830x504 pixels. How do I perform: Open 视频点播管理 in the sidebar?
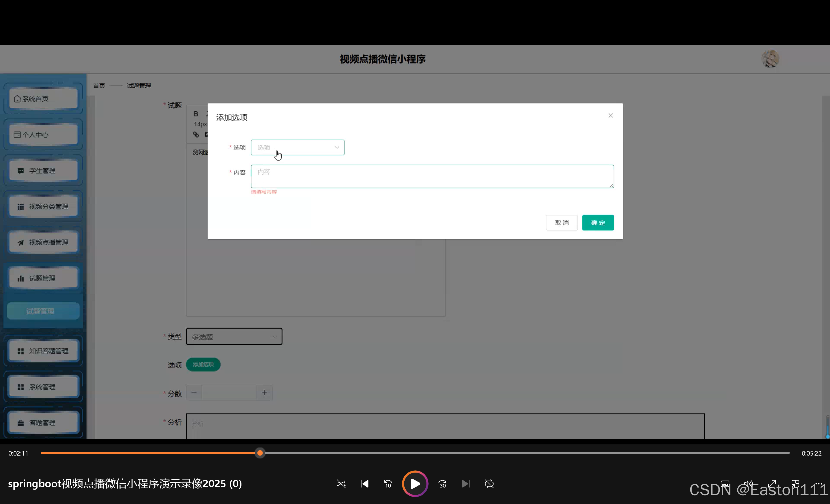(43, 242)
